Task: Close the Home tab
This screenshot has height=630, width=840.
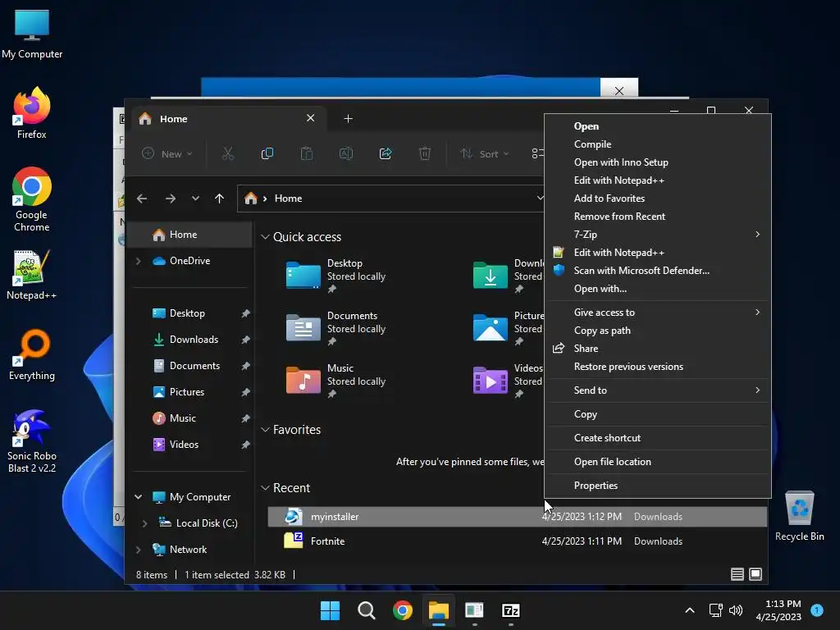Action: (x=310, y=118)
